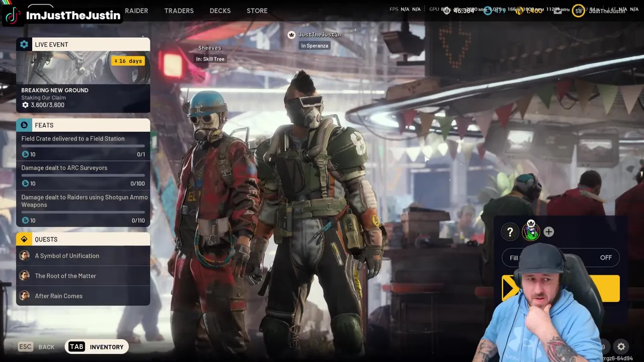644x362 pixels.
Task: Open the Store tab
Action: point(257,11)
